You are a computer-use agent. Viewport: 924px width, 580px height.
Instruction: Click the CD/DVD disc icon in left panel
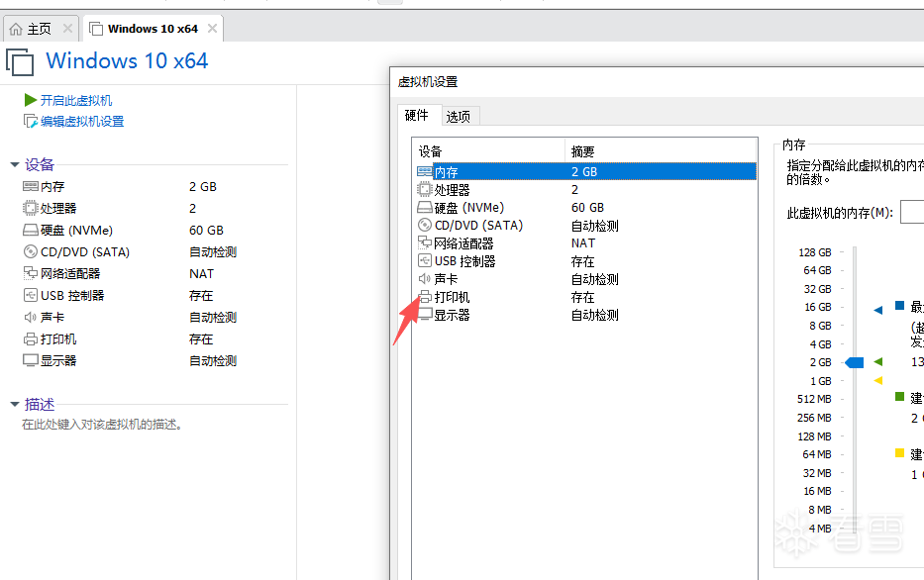[x=30, y=251]
